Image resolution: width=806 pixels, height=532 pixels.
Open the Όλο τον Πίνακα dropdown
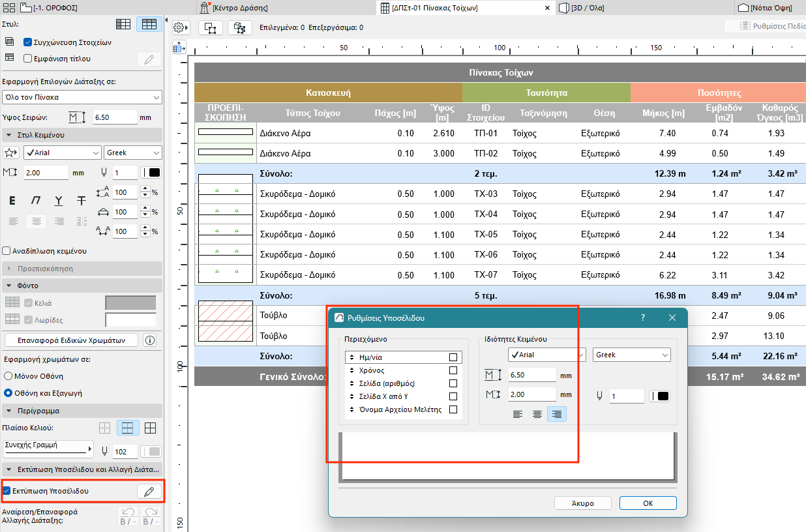pos(82,97)
